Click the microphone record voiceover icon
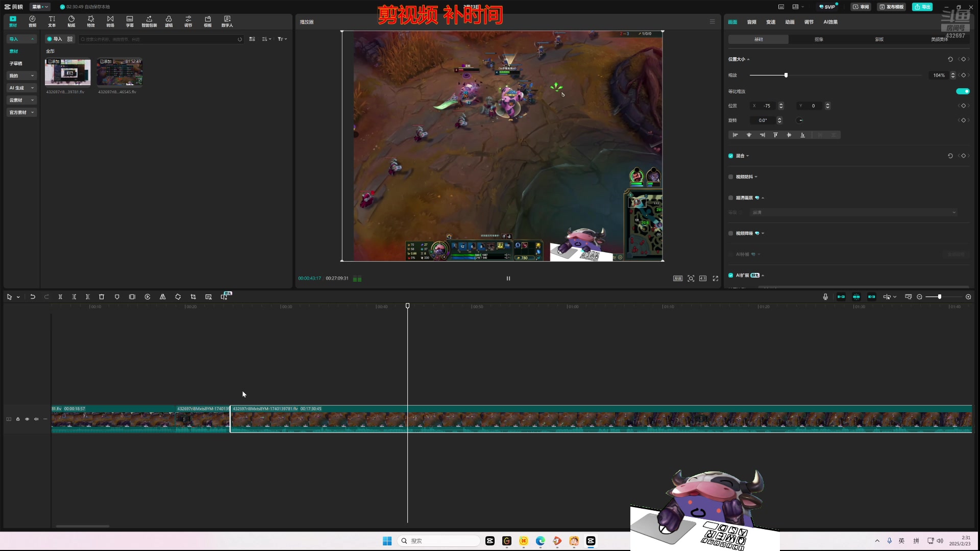 point(825,297)
